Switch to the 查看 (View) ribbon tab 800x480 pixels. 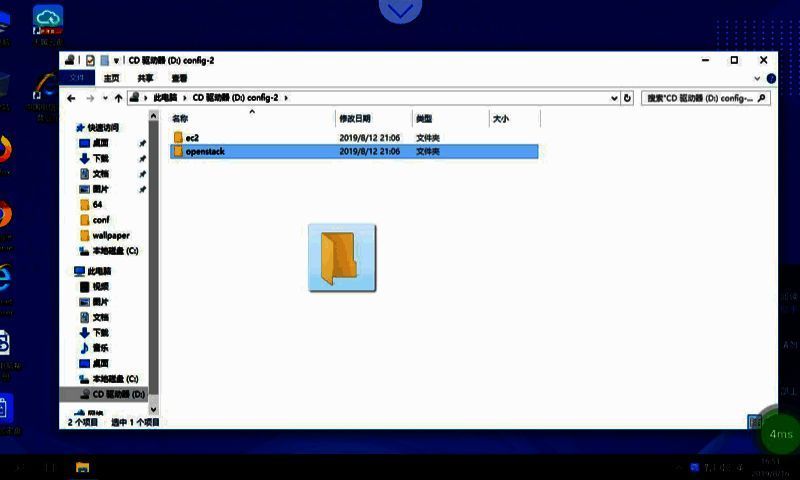[x=179, y=77]
